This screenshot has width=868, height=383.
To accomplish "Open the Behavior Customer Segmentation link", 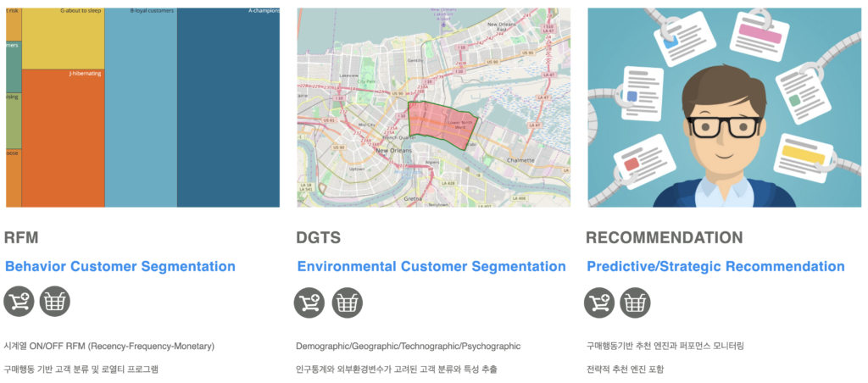I will (120, 266).
